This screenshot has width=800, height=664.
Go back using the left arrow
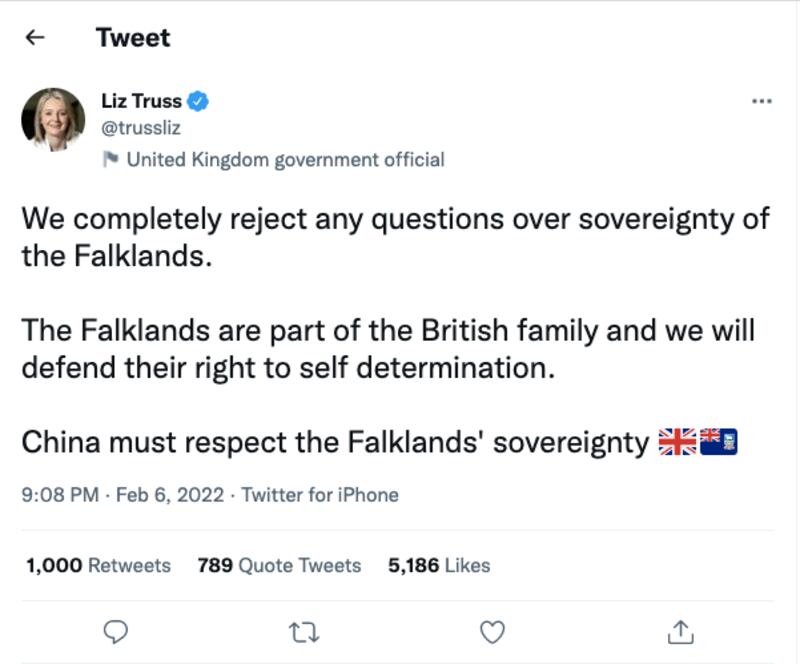click(36, 38)
